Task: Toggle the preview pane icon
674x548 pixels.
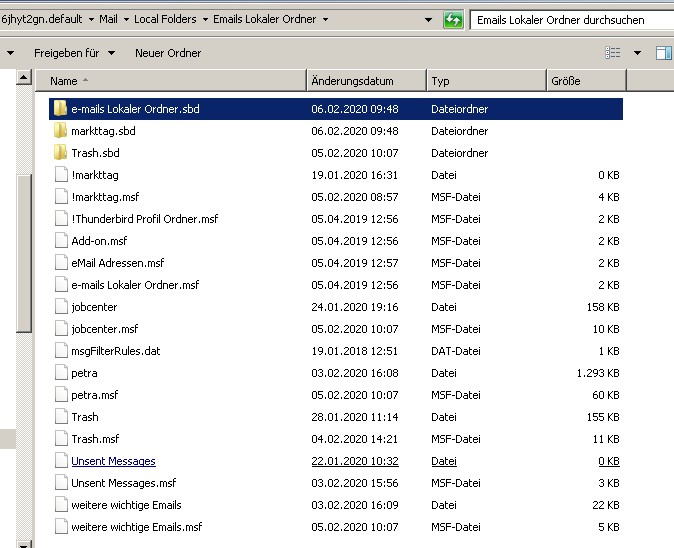Action: pyautogui.click(x=663, y=53)
